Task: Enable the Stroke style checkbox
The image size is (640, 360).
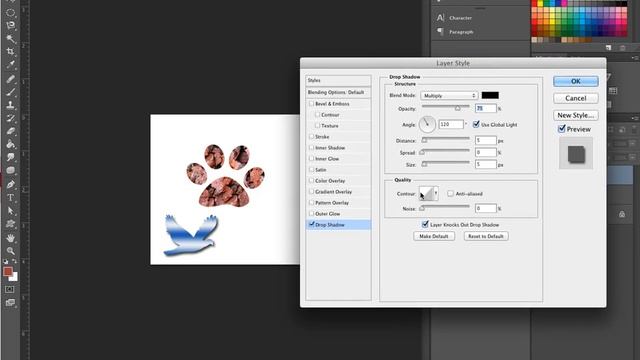Action: click(x=311, y=136)
